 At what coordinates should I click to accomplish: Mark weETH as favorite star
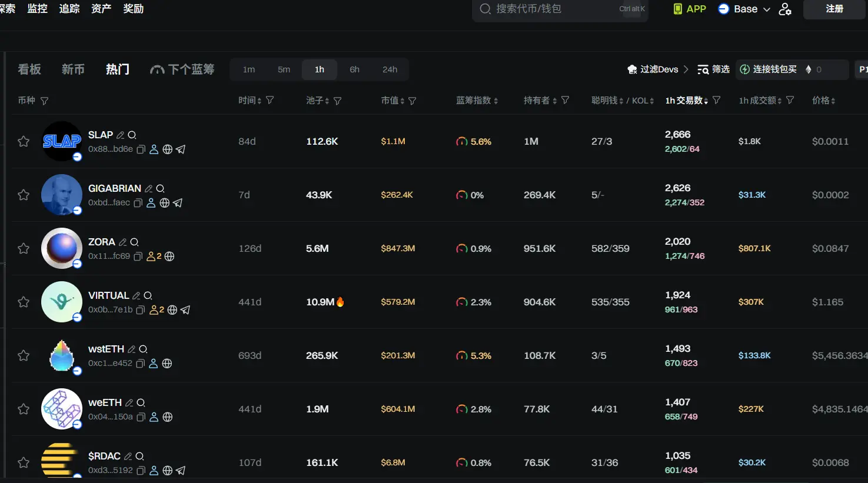[x=24, y=409]
